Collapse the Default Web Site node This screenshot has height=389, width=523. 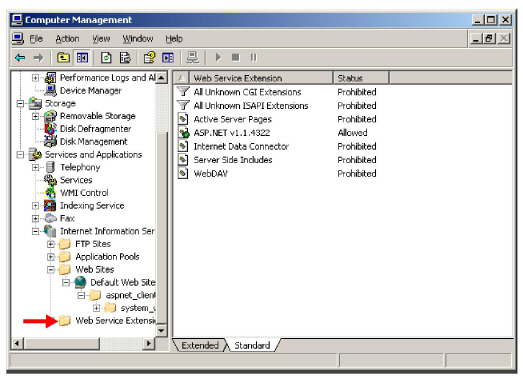(x=66, y=283)
